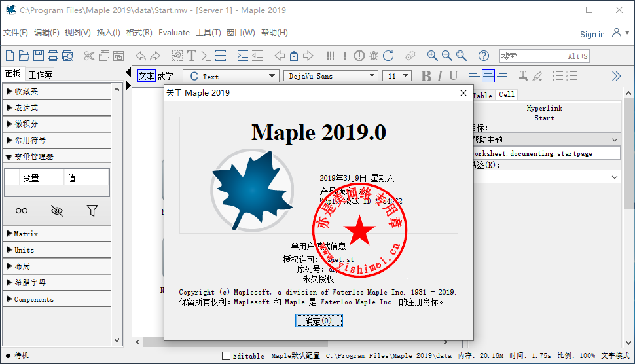Toggle hidden variables eye icon
635x364 pixels.
click(57, 211)
